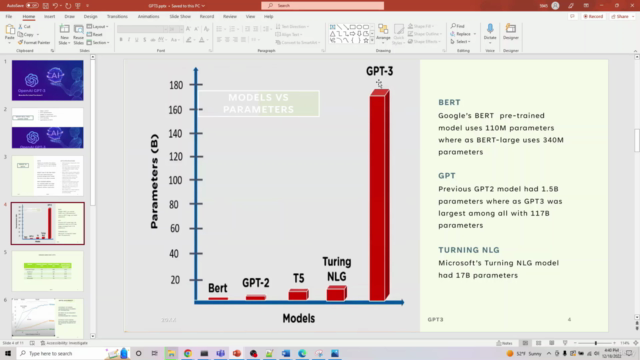Screen dimensions: 640x360
Task: Open the Arrange shapes tool
Action: tap(383, 34)
